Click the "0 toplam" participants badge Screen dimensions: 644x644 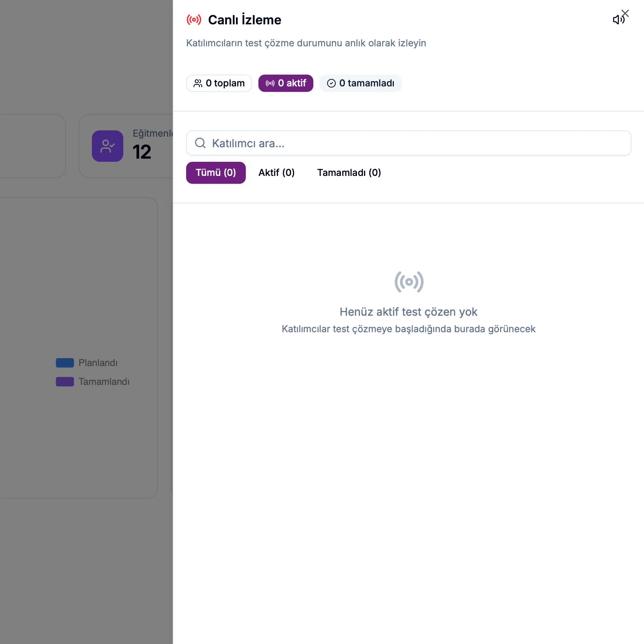pos(219,83)
